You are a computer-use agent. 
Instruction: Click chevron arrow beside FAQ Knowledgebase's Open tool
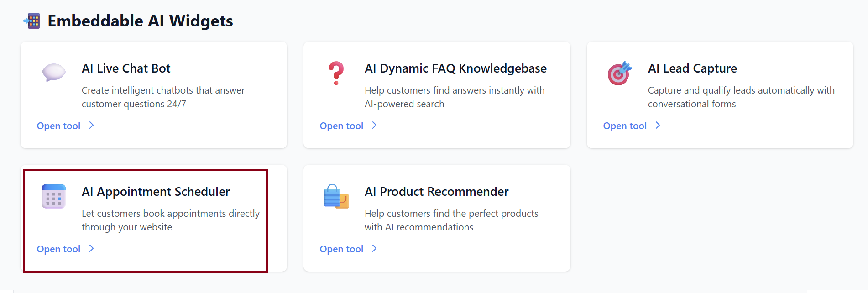[375, 126]
